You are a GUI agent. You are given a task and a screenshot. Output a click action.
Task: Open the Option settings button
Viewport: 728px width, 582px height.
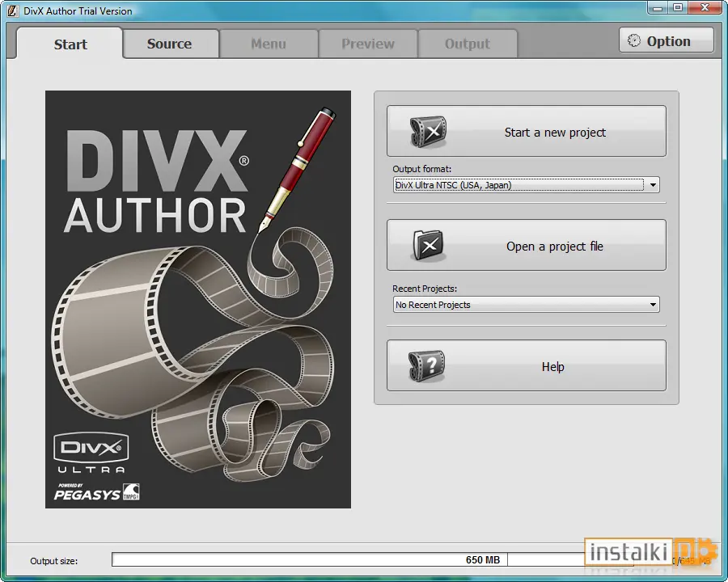coord(667,40)
